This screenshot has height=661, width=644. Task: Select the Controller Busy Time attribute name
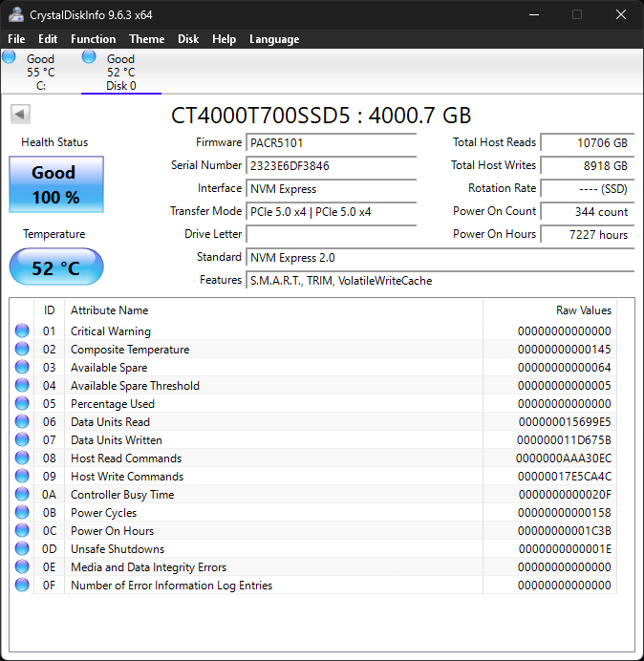[122, 495]
